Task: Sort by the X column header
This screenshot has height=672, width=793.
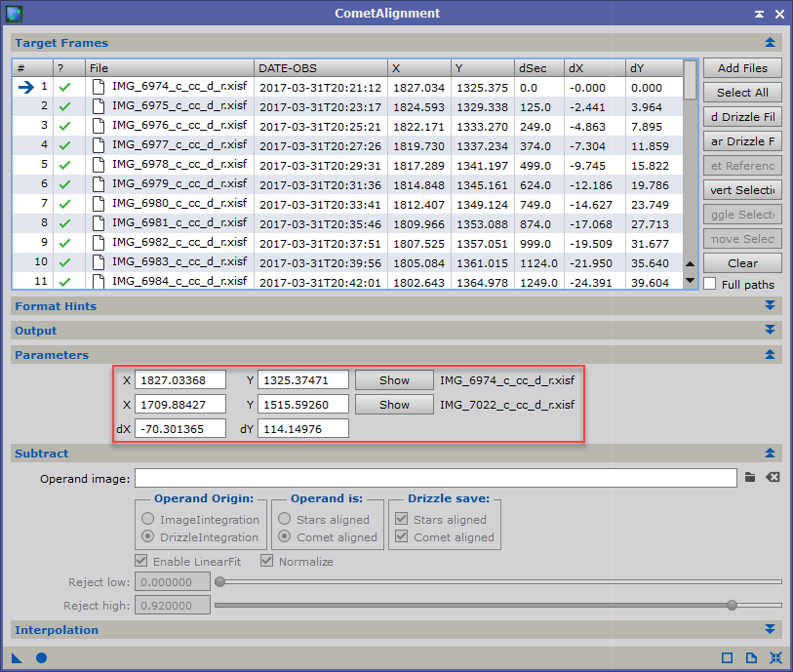Action: [419, 68]
